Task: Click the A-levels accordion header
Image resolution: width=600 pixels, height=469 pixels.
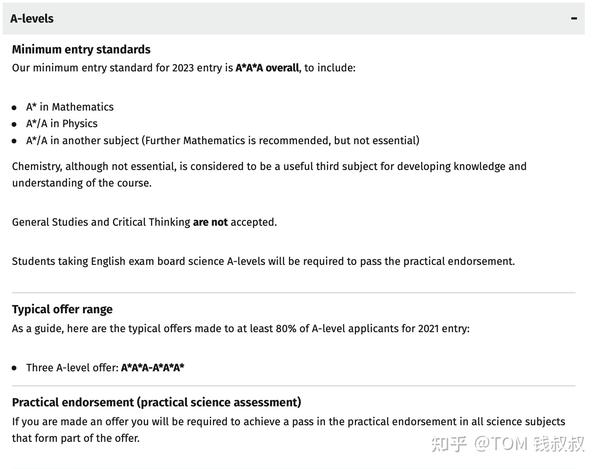Action: pyautogui.click(x=293, y=18)
